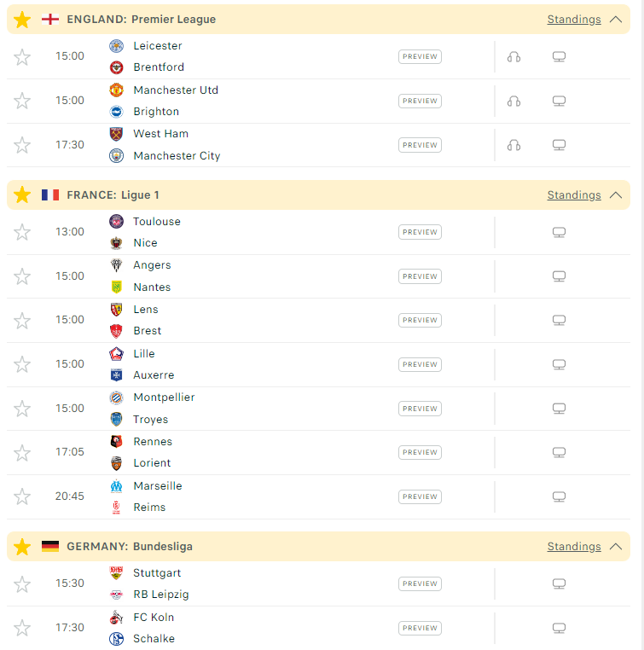
Task: Favorite the Angers vs Nantes match star
Action: coord(22,276)
